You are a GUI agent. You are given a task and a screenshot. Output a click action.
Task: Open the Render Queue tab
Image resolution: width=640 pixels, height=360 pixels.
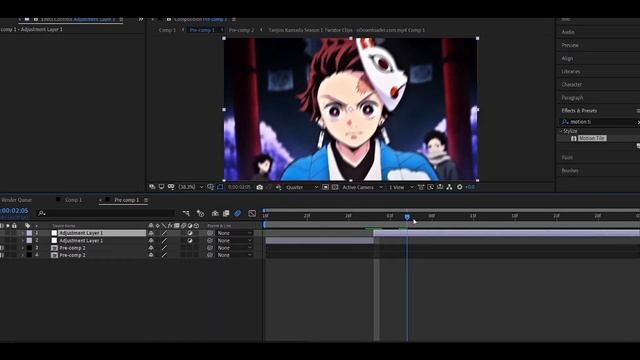tap(16, 200)
